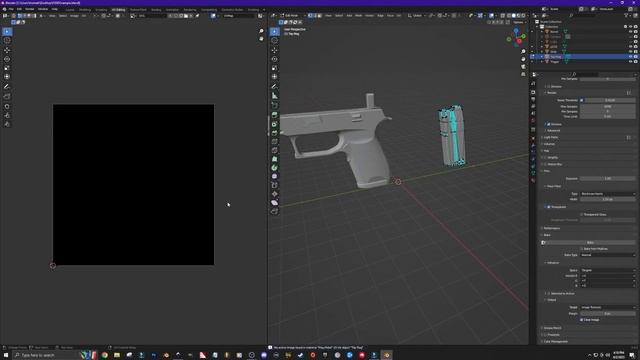Open the File menu
640x360 pixels.
[11, 9]
